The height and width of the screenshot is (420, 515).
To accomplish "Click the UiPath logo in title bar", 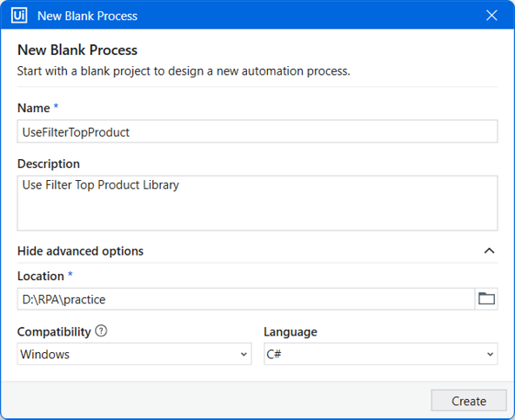I will coord(19,16).
